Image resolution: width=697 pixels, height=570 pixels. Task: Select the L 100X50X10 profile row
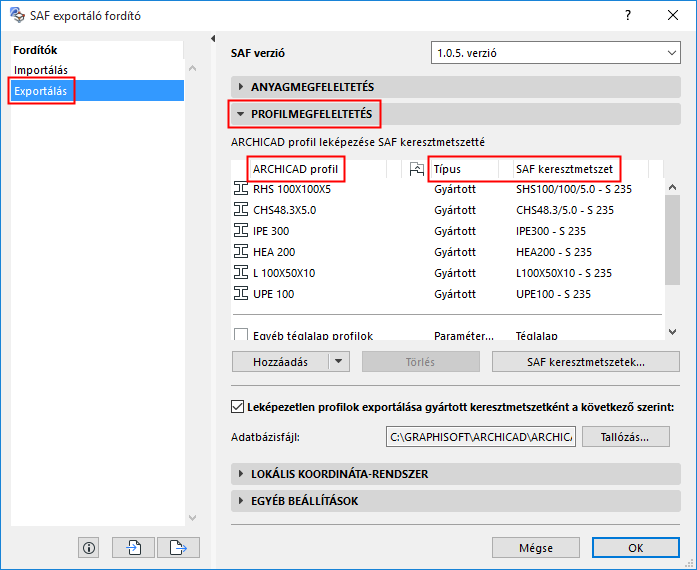coord(448,272)
